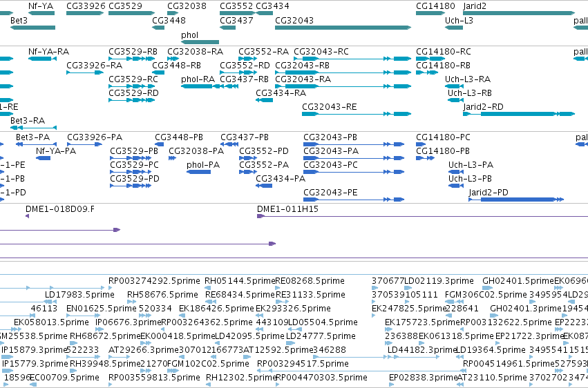Click the EN01625.5prime EST label
Image resolution: width=588 pixels, height=388 pixels.
(102, 309)
